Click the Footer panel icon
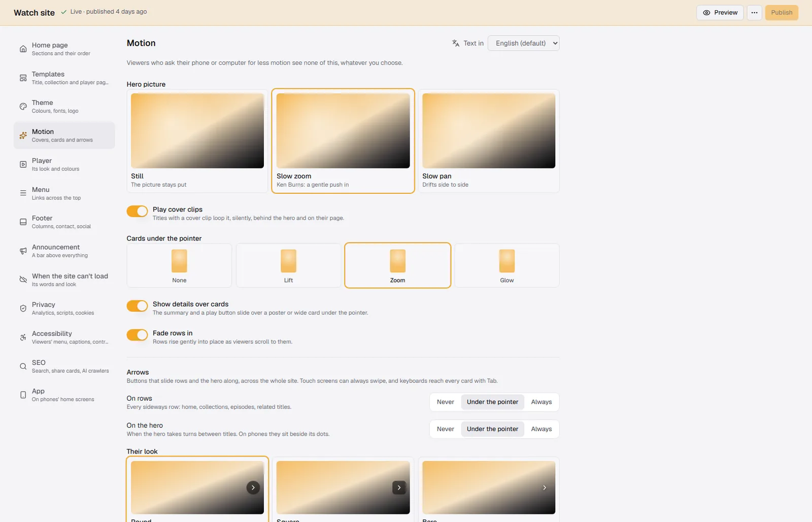This screenshot has width=812, height=522. click(23, 222)
